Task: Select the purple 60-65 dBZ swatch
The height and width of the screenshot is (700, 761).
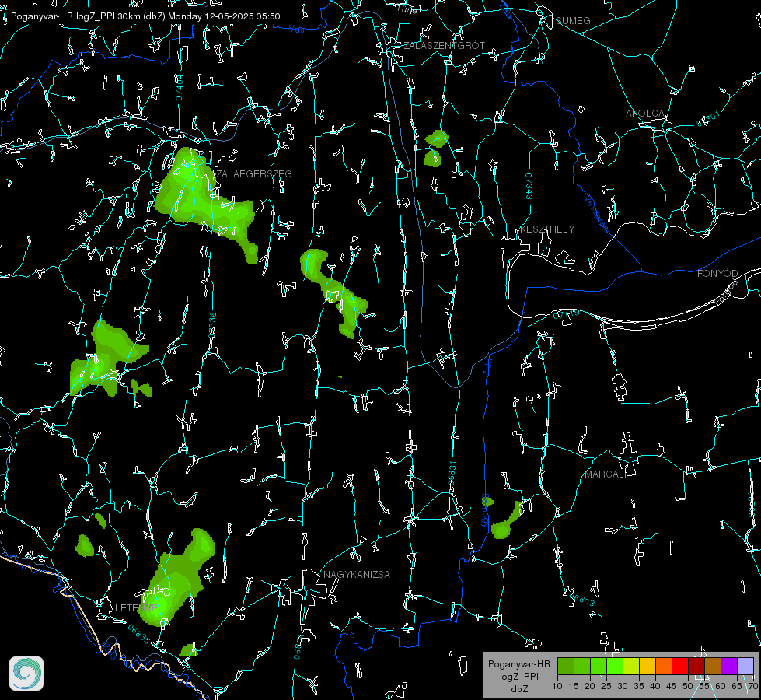Action: [729, 666]
